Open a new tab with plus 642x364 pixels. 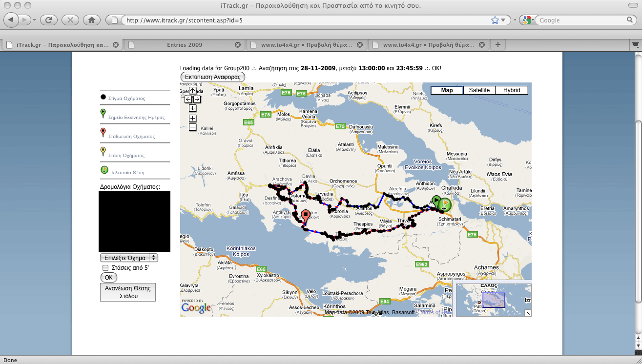[x=497, y=44]
